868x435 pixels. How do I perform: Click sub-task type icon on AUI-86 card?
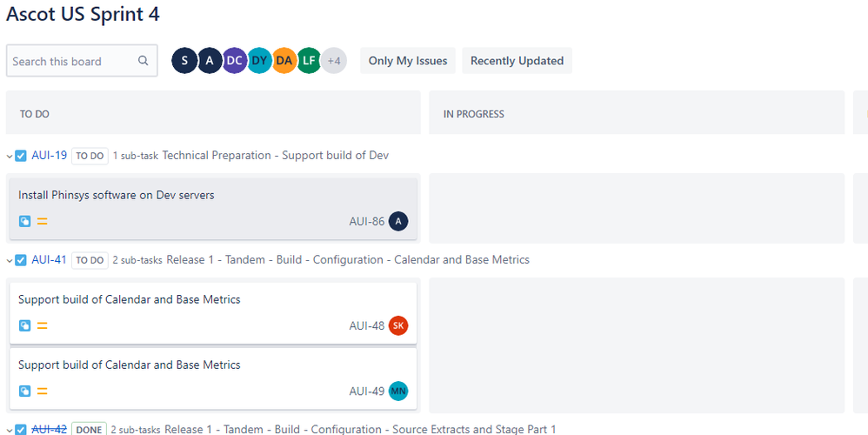tap(25, 221)
